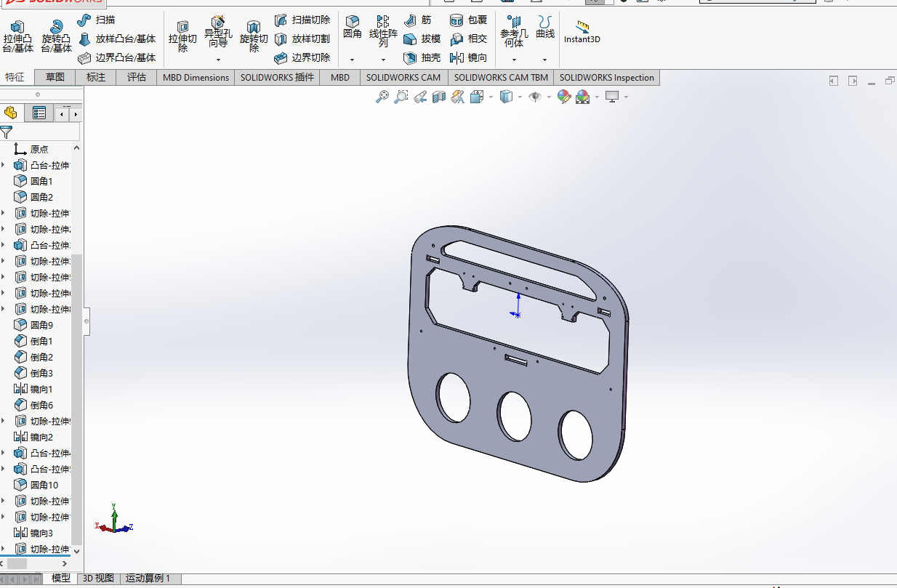Open dropdown arrow under 曲线
The height and width of the screenshot is (588, 897).
click(545, 60)
